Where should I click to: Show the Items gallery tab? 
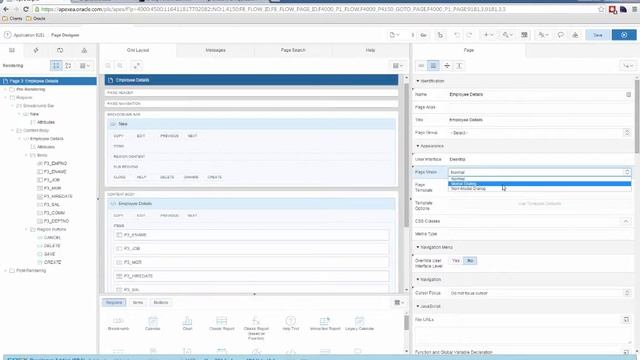tap(138, 302)
